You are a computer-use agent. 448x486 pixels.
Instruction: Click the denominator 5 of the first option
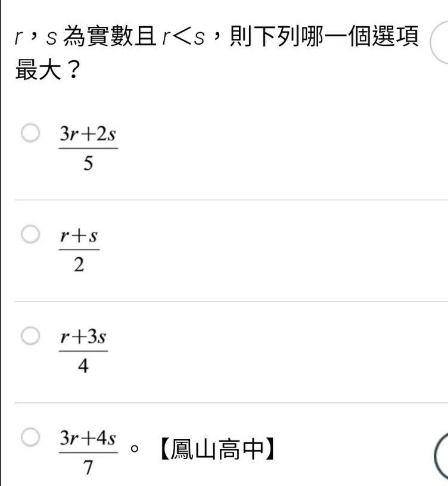[x=88, y=163]
